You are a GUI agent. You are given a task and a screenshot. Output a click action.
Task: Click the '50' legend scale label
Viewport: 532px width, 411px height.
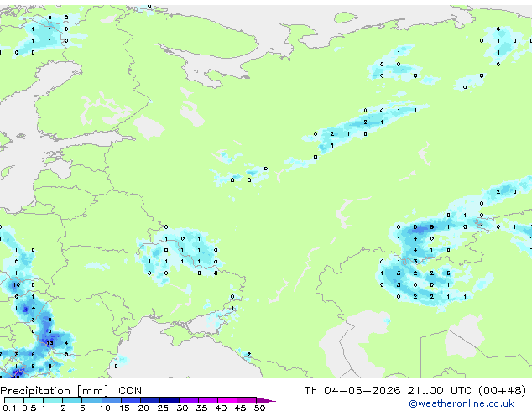point(259,408)
